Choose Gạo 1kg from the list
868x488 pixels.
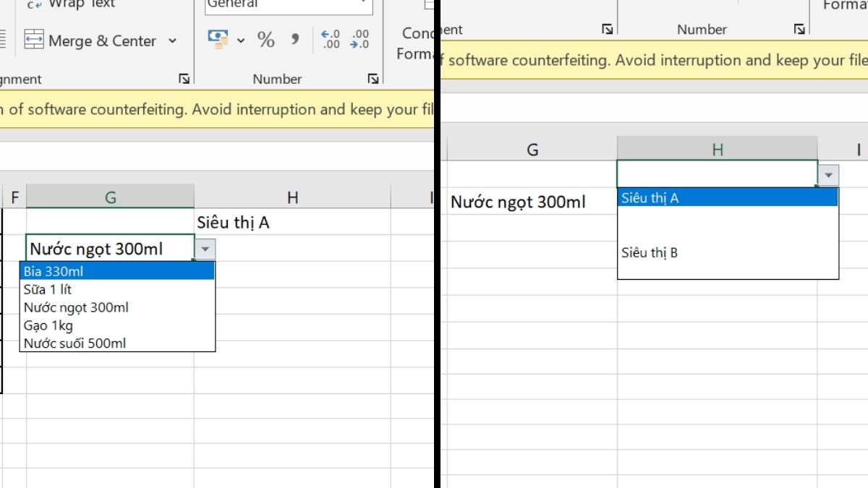coord(117,325)
